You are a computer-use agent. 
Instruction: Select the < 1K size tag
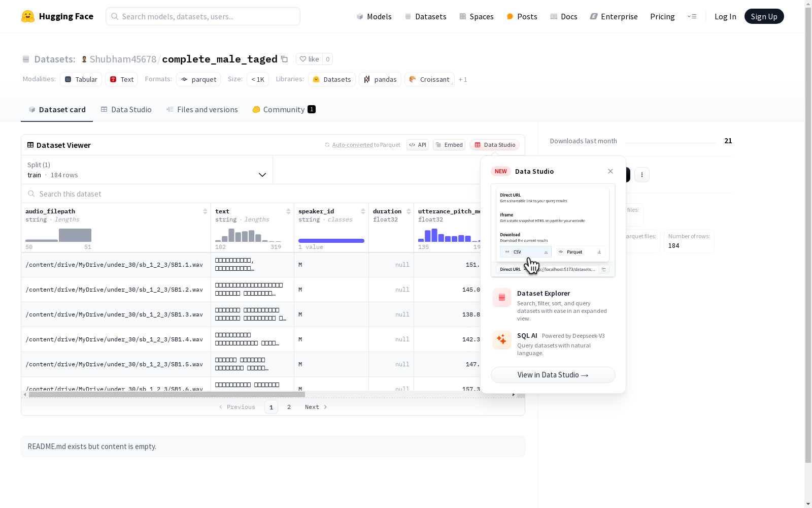click(x=258, y=79)
